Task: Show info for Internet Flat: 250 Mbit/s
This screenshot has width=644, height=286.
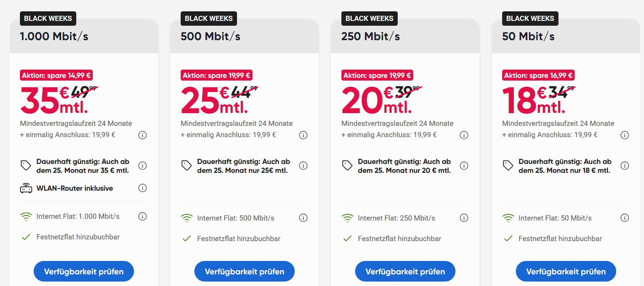Action: (464, 218)
